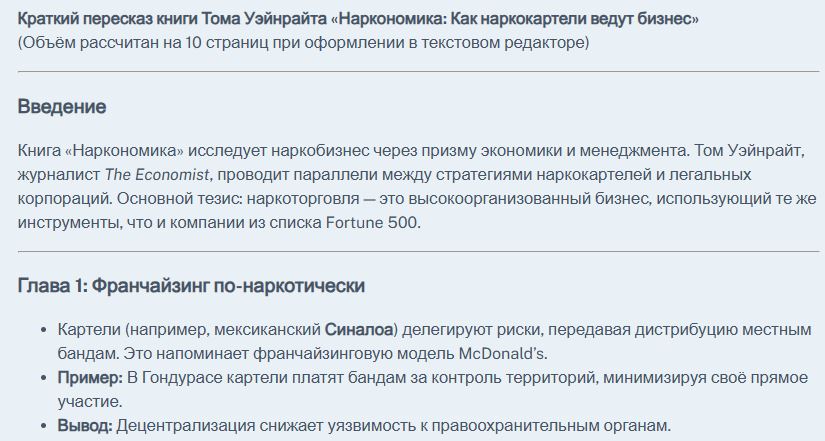Screen dimensions: 825x441
Task: Click the bullet marker before «Вывод:»
Action: point(44,426)
